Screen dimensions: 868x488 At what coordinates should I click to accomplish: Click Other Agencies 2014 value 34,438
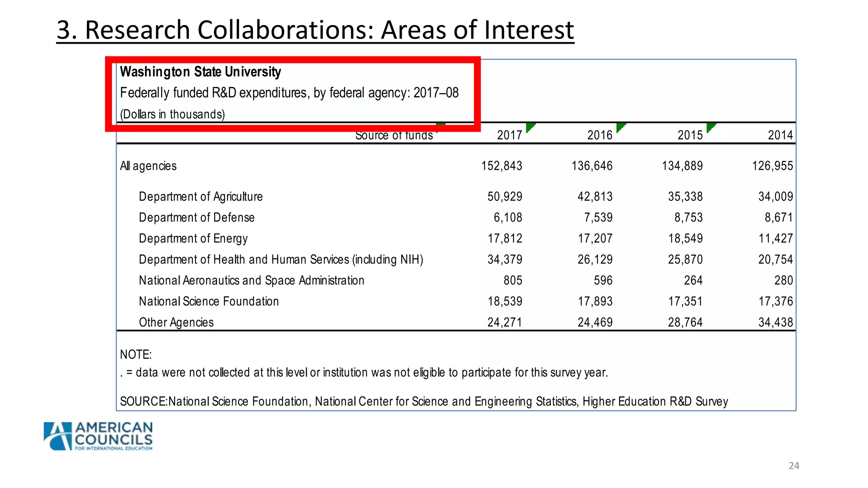click(x=776, y=322)
